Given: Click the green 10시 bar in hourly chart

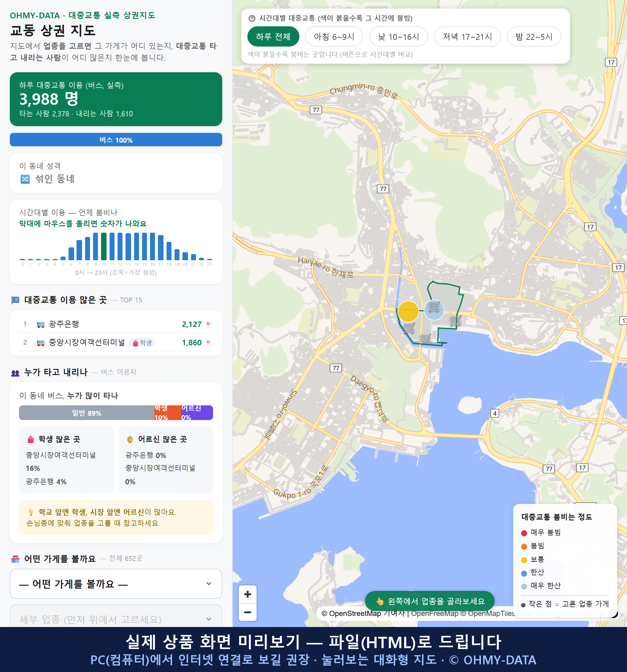Looking at the screenshot, I should click(104, 246).
